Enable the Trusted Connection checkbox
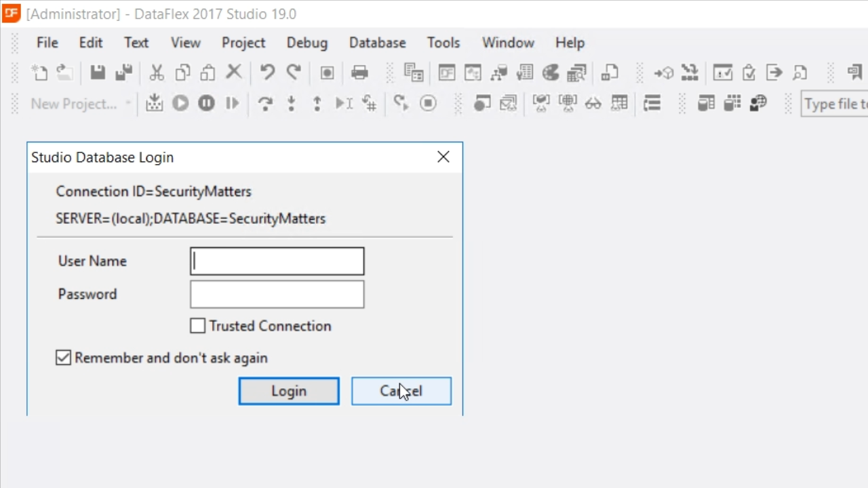 click(x=198, y=326)
